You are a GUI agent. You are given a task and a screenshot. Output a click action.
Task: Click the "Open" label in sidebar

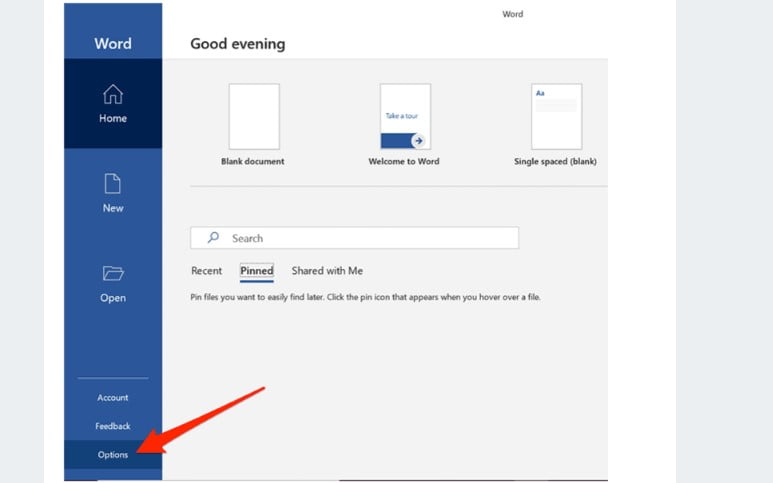point(113,298)
